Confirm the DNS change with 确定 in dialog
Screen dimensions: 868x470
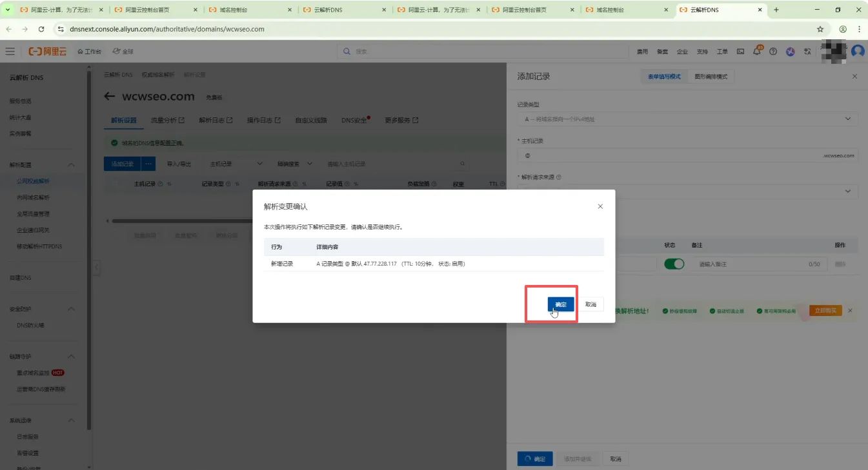pos(560,304)
